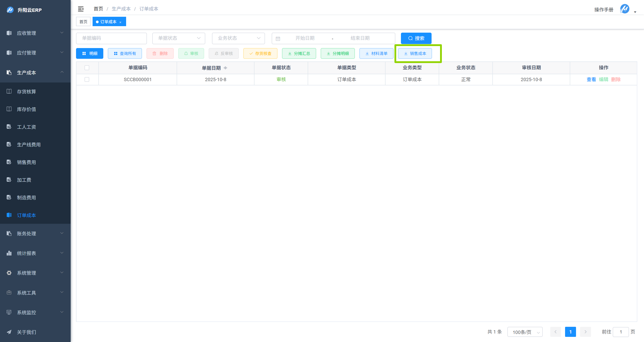644x342 pixels.
Task: Open the 单据状态 dropdown
Action: 179,38
